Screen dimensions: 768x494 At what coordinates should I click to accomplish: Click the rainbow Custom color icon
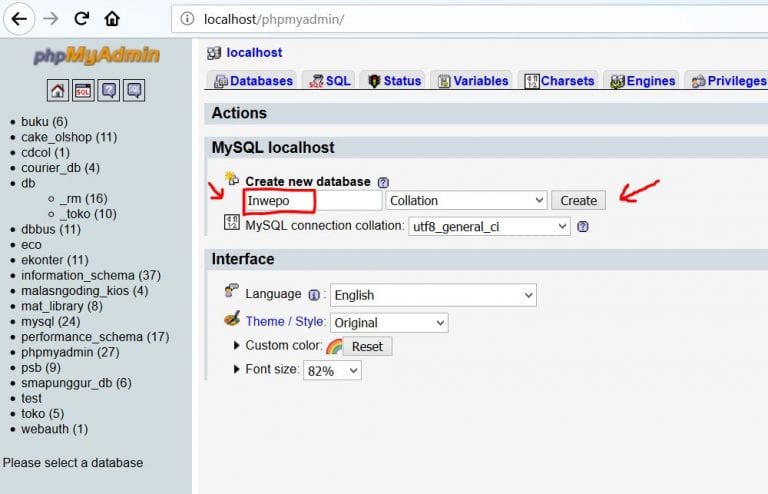[x=334, y=346]
